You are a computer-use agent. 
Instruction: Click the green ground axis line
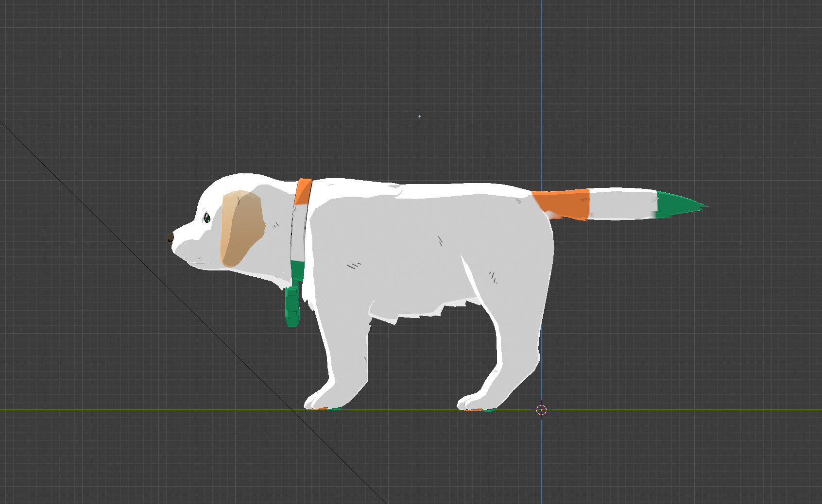coord(680,410)
